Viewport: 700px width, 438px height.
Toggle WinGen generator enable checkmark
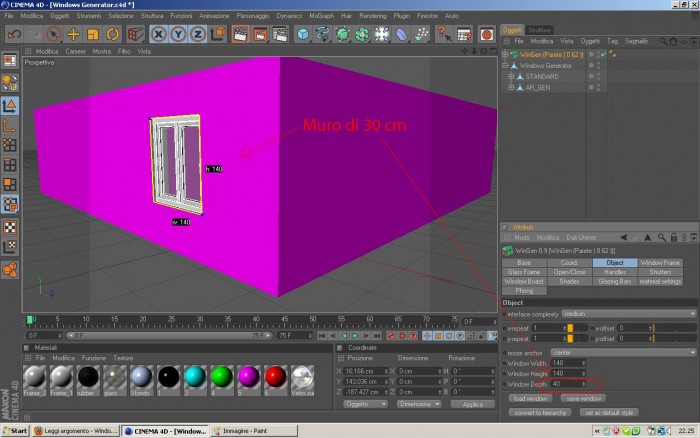pos(603,54)
